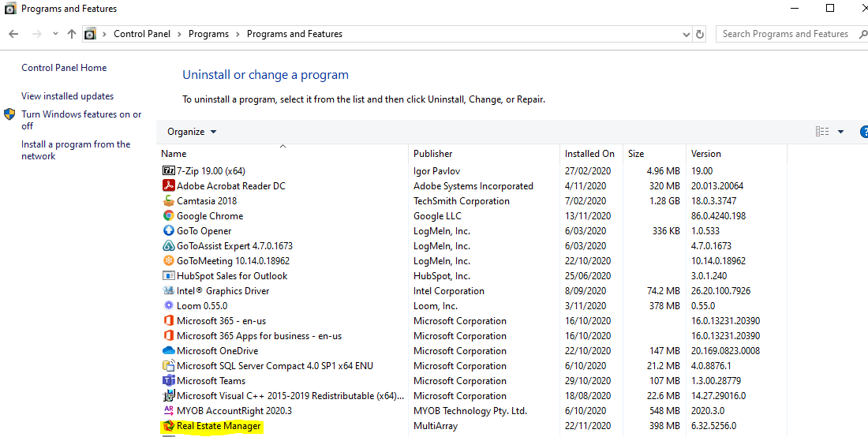Sort by Size column header

(654, 153)
